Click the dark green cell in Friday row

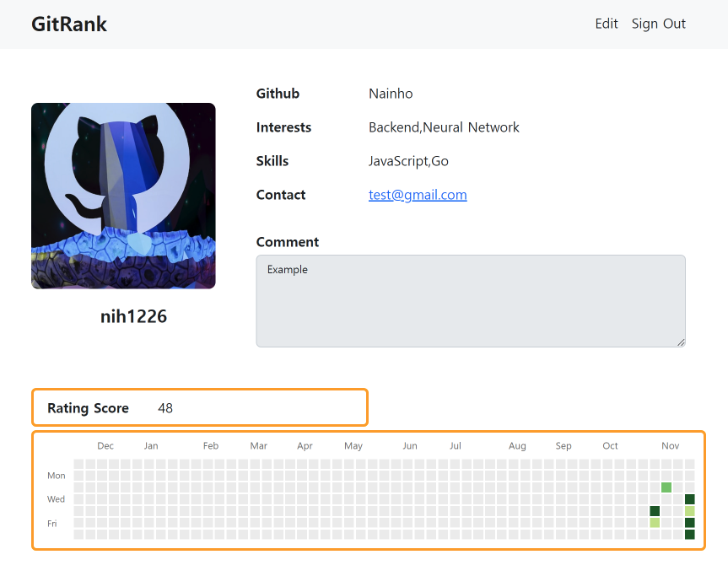pos(690,522)
